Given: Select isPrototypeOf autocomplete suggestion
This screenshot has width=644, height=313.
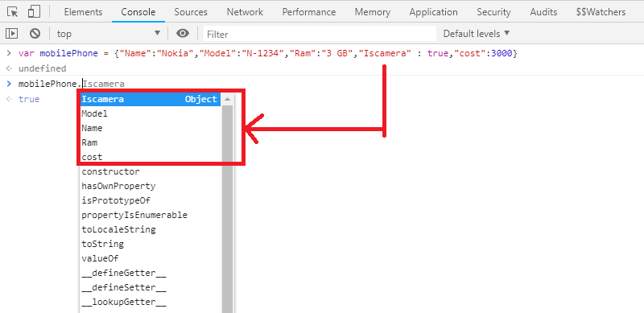Looking at the screenshot, I should click(x=151, y=200).
